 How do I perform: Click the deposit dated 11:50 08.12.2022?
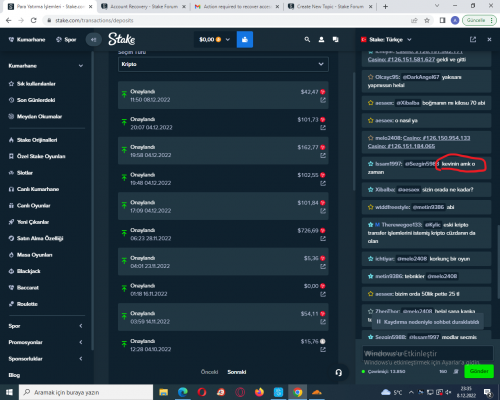[x=223, y=95]
